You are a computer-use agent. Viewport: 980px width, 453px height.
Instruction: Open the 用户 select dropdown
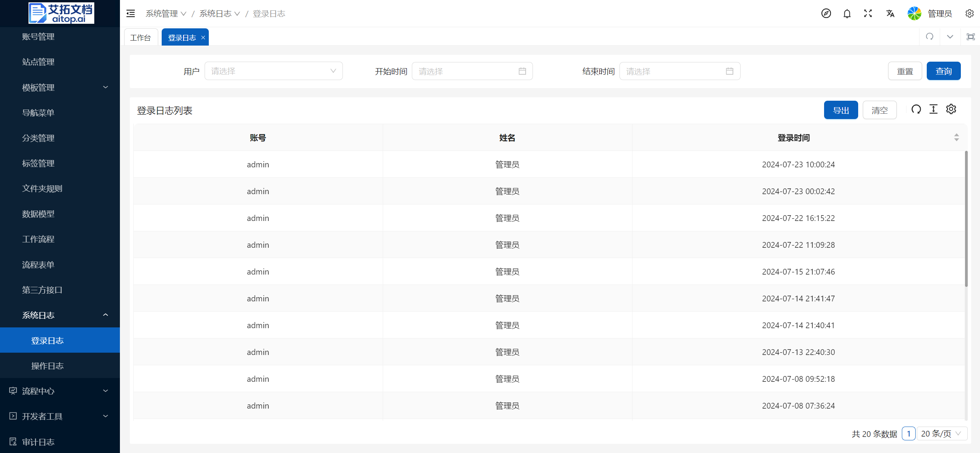(273, 71)
